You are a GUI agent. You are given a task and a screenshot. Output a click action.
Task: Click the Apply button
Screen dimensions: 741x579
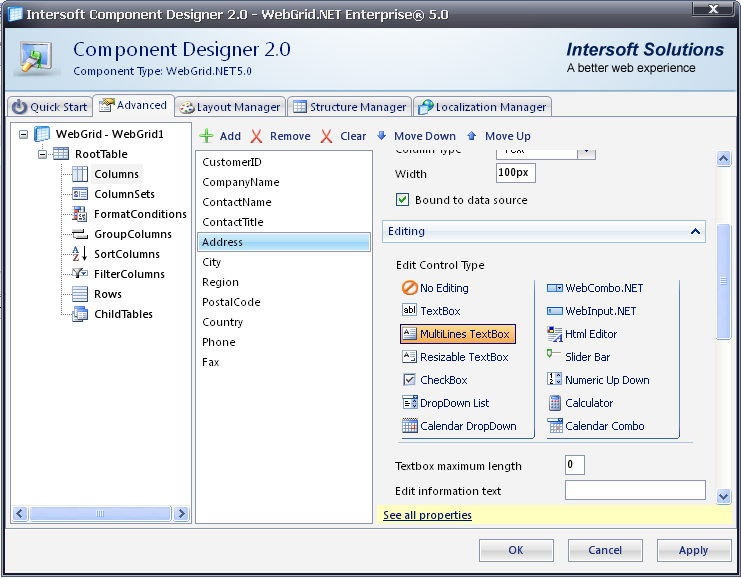(x=694, y=550)
